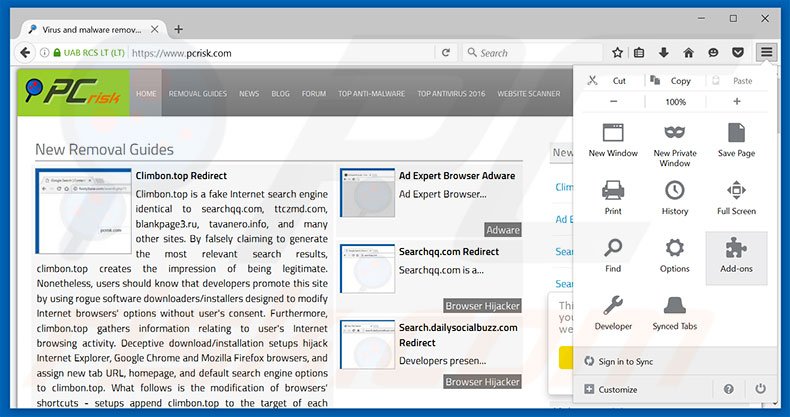This screenshot has height=417, width=790.
Task: Open a New Private Window
Action: tap(675, 144)
